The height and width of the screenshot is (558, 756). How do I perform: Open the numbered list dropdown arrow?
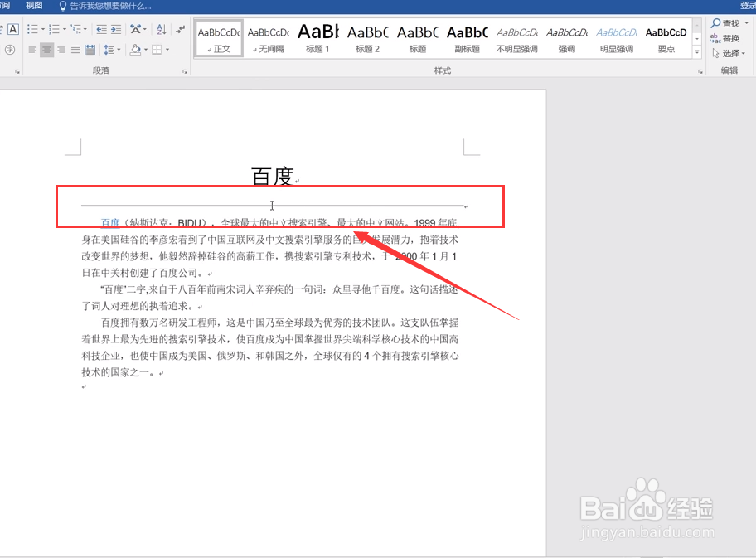tap(64, 29)
